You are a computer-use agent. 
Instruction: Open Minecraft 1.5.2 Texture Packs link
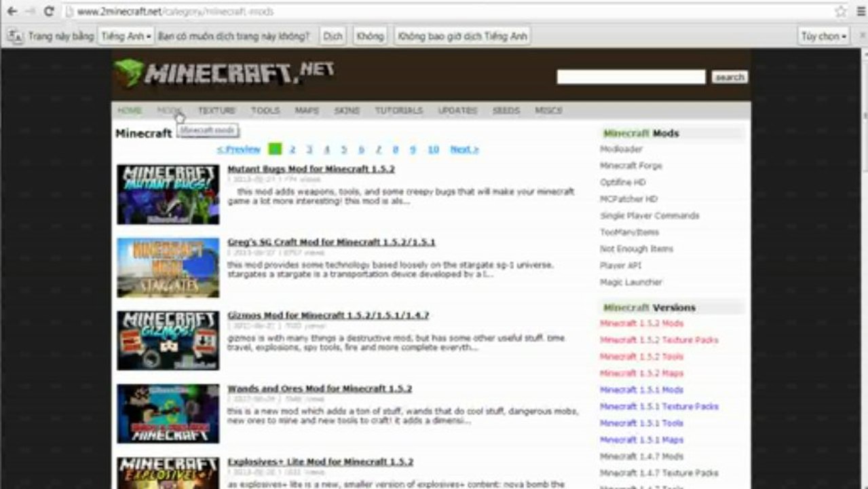pyautogui.click(x=659, y=340)
